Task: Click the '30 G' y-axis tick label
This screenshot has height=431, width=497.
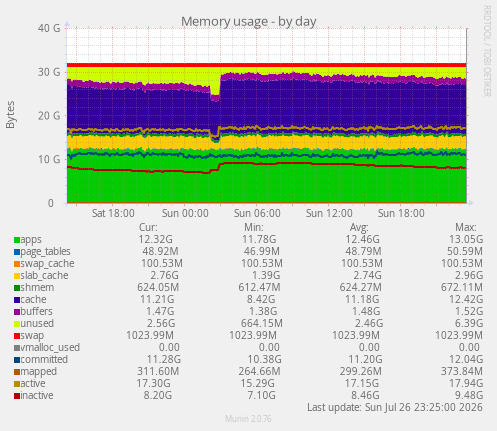Action: [x=49, y=72]
